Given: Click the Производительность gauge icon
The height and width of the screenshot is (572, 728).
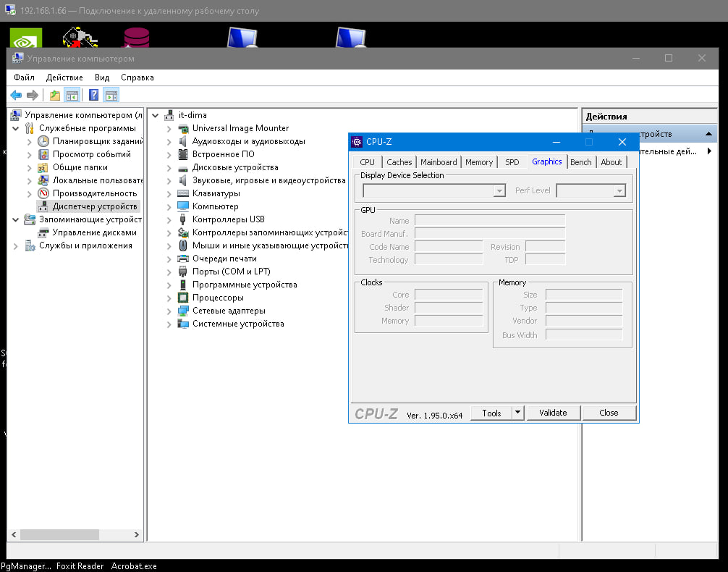Looking at the screenshot, I should click(x=43, y=193).
